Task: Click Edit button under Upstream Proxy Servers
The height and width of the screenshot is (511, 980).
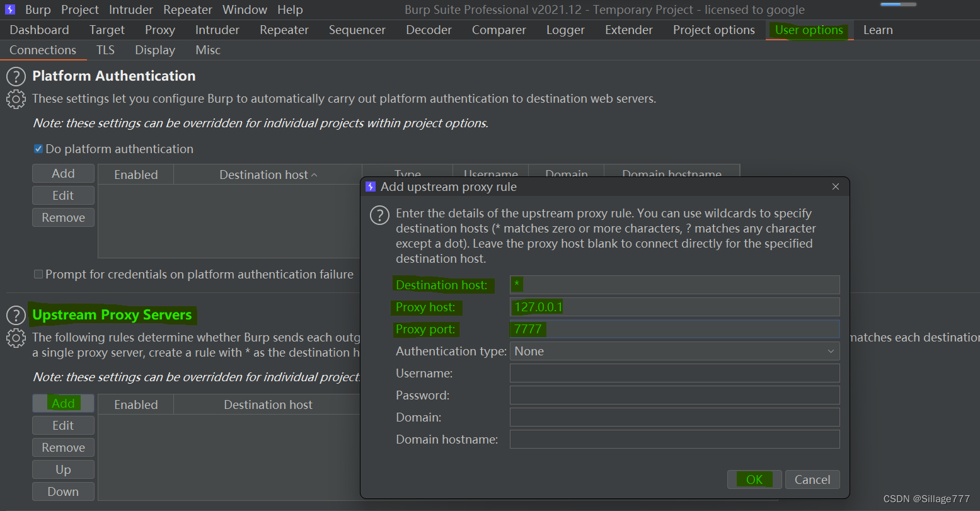Action: tap(63, 425)
